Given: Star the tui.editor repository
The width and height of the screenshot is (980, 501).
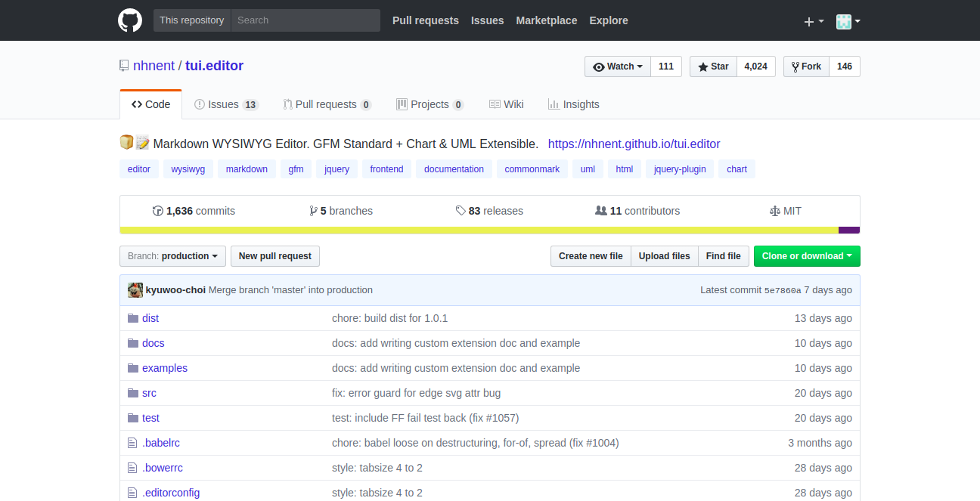Looking at the screenshot, I should [x=713, y=66].
